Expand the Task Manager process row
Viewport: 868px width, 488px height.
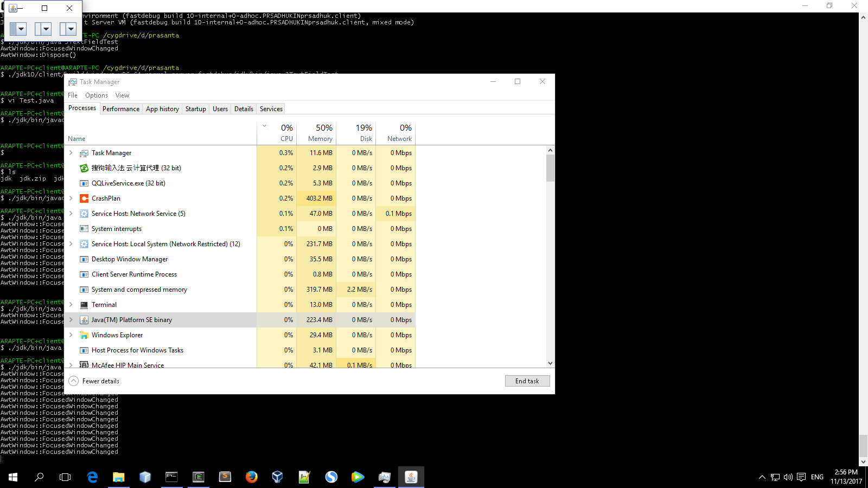[x=71, y=153]
